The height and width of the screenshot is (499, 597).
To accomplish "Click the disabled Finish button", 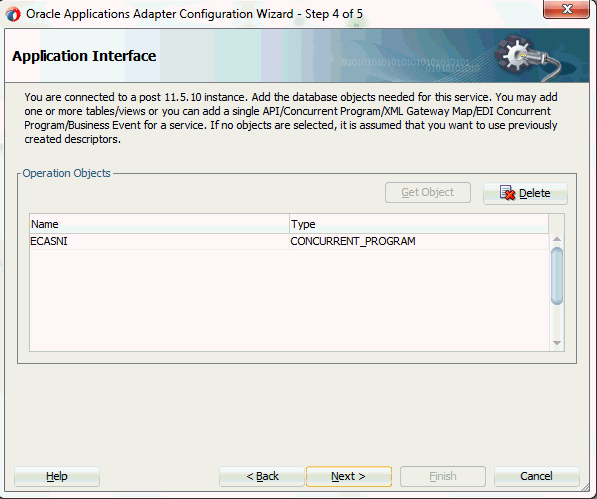I will pos(443,476).
